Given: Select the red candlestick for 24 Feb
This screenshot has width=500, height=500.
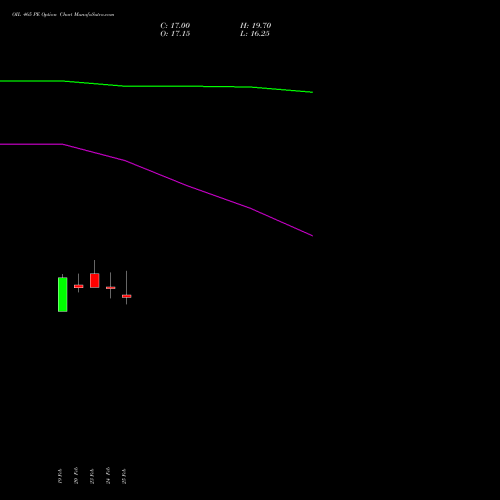Looking at the screenshot, I should [x=111, y=287].
